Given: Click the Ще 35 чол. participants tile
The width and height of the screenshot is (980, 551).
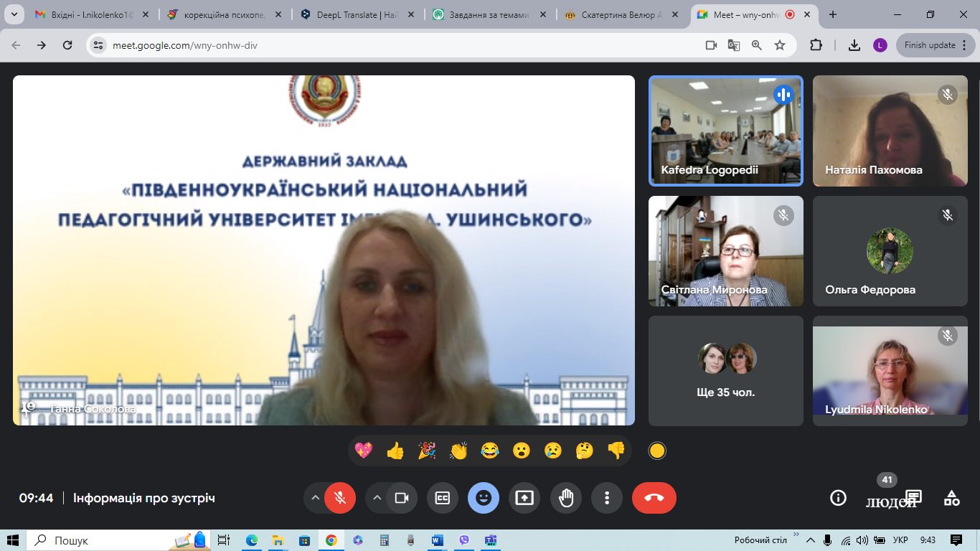Looking at the screenshot, I should click(x=725, y=371).
